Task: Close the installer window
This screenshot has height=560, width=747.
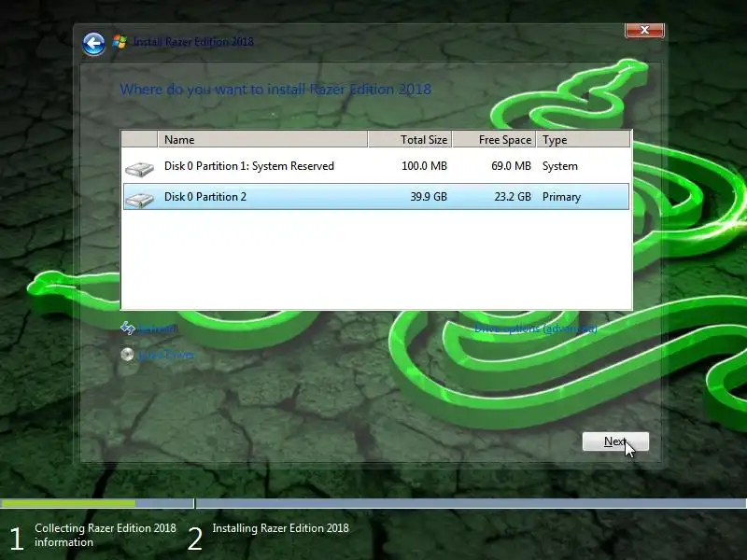Action: pos(644,30)
